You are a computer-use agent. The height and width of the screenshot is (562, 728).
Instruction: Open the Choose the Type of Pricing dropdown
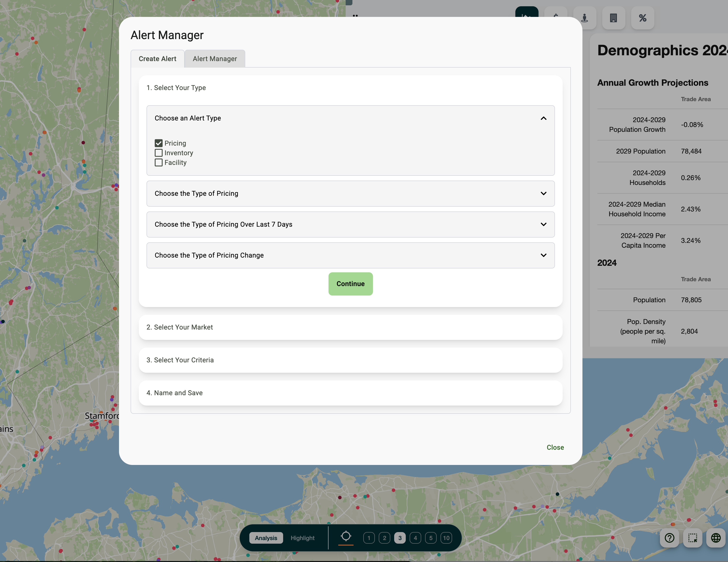350,193
